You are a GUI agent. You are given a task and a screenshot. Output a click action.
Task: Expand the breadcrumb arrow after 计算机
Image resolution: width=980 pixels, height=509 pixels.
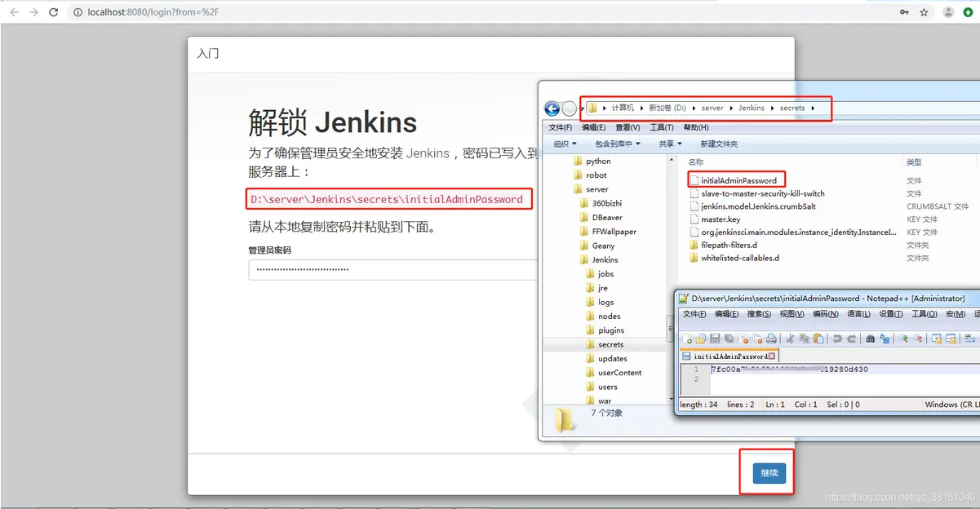coord(641,108)
